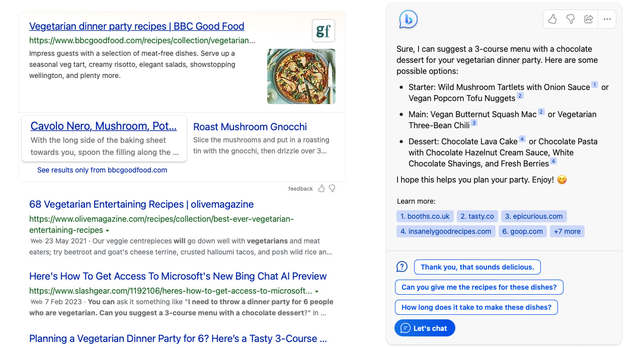Give negative feedback on search results
644x348 pixels.
(332, 188)
